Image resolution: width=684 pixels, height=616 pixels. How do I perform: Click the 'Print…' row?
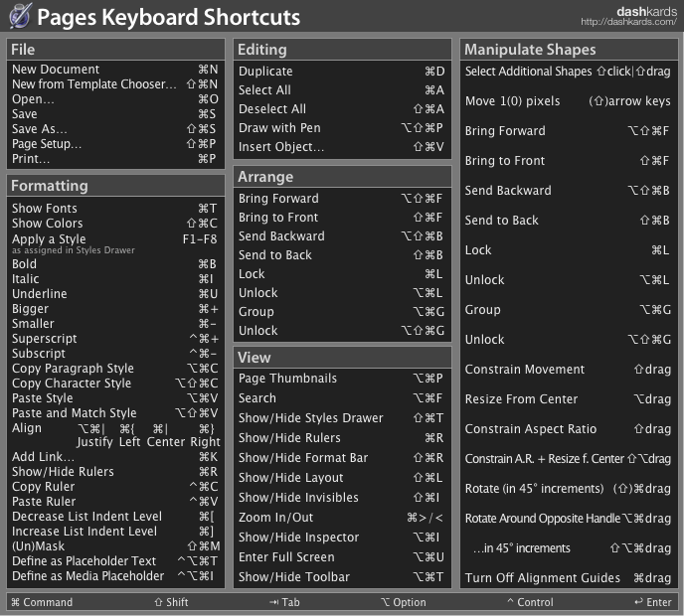pyautogui.click(x=115, y=159)
